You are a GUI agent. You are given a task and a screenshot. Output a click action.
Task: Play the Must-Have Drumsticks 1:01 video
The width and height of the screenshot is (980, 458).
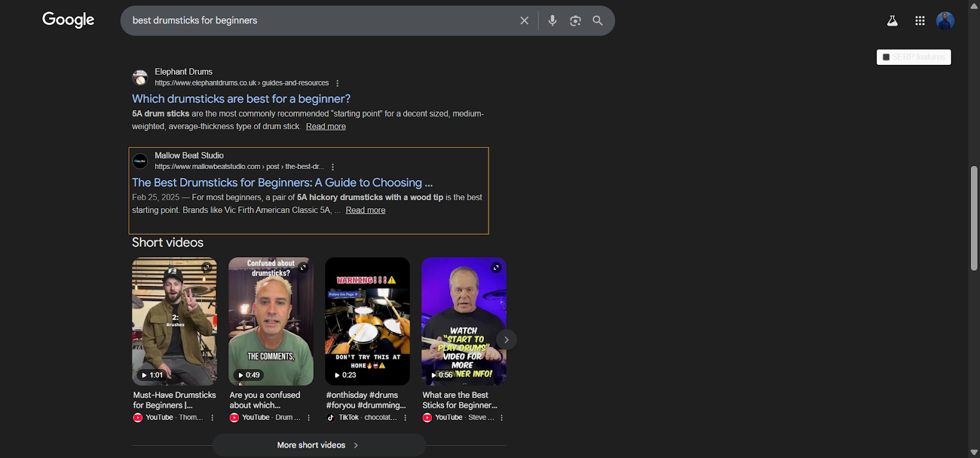click(175, 321)
